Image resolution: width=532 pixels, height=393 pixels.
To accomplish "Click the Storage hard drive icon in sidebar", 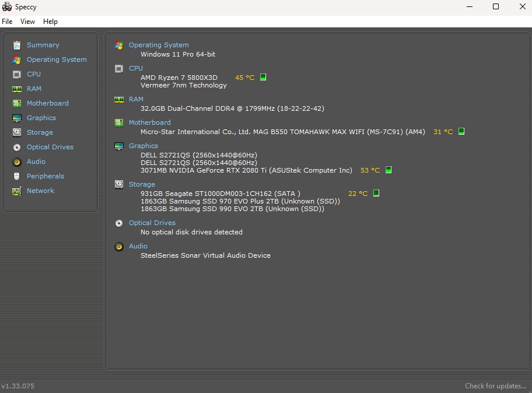I will coord(17,132).
